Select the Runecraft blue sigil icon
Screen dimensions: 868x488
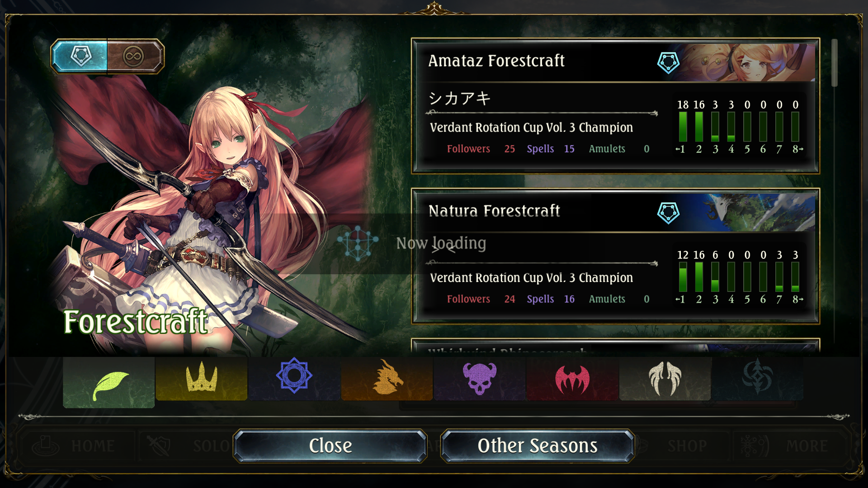click(x=294, y=379)
